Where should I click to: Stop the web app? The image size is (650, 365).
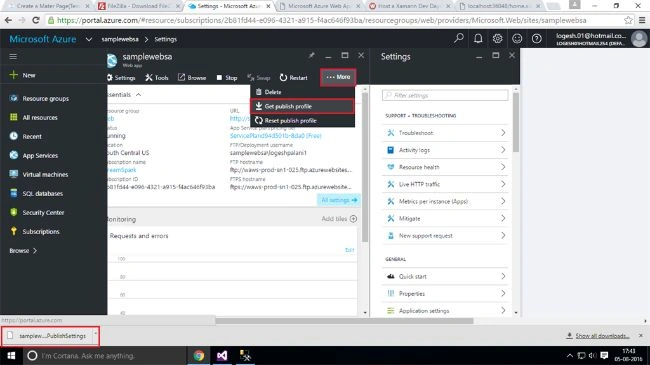coord(227,78)
